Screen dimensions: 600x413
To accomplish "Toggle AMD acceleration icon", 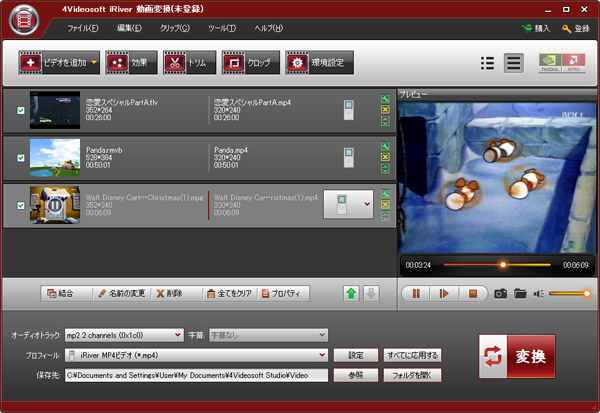I will point(574,63).
